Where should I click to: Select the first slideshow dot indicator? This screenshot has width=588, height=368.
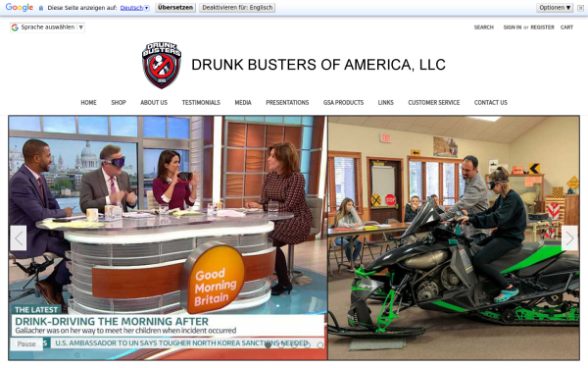pos(269,345)
